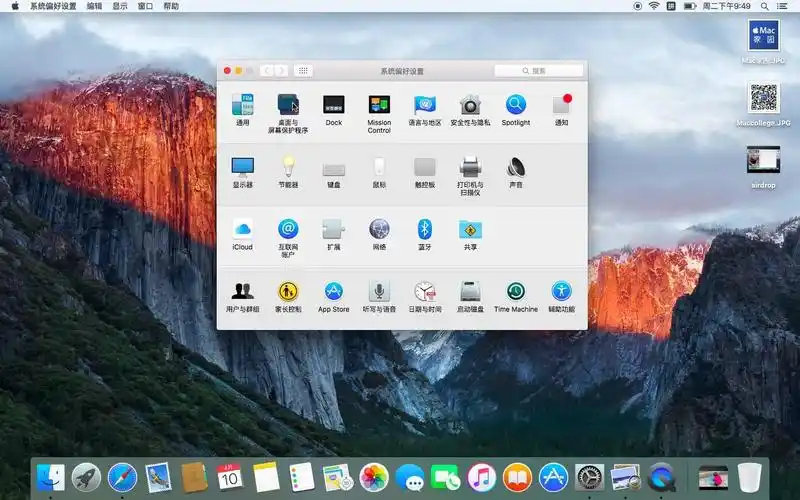Screen dimensions: 800x500
Task: Open 用户与群组 (Users & Groups) pane
Action: [242, 292]
